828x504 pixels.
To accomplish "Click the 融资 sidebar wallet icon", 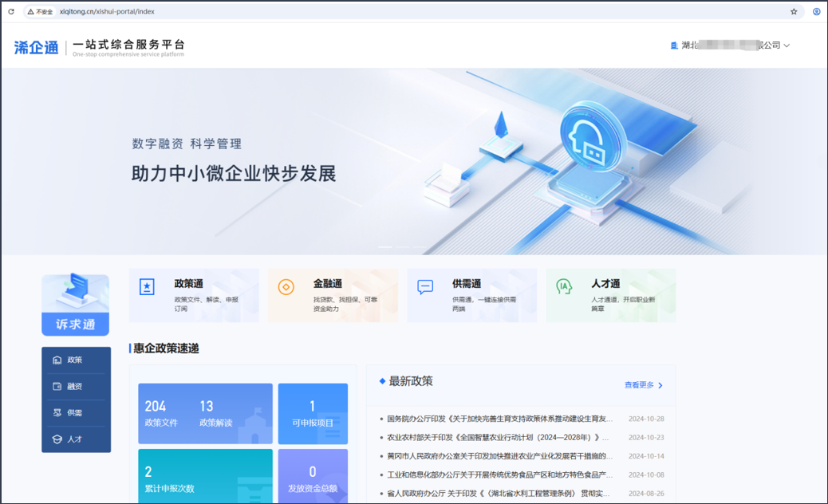I will coord(57,386).
